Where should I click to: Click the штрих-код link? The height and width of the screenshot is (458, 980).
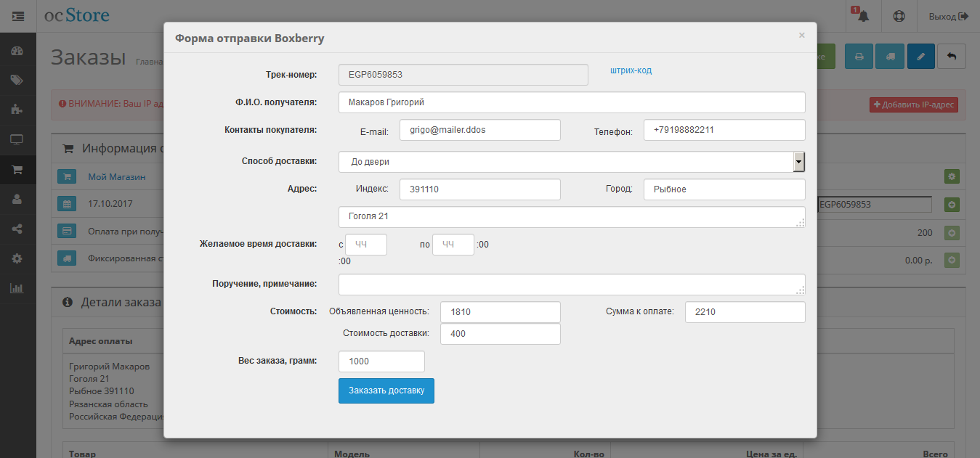pyautogui.click(x=631, y=70)
